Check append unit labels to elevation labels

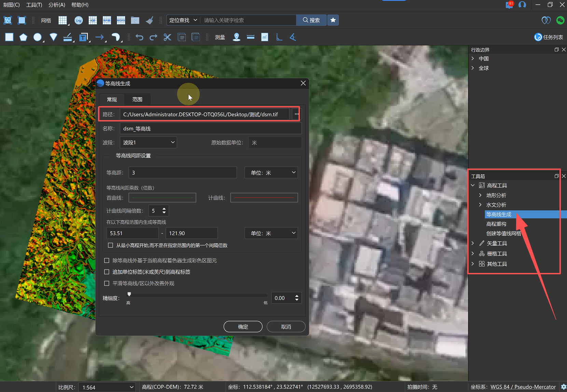coord(107,272)
